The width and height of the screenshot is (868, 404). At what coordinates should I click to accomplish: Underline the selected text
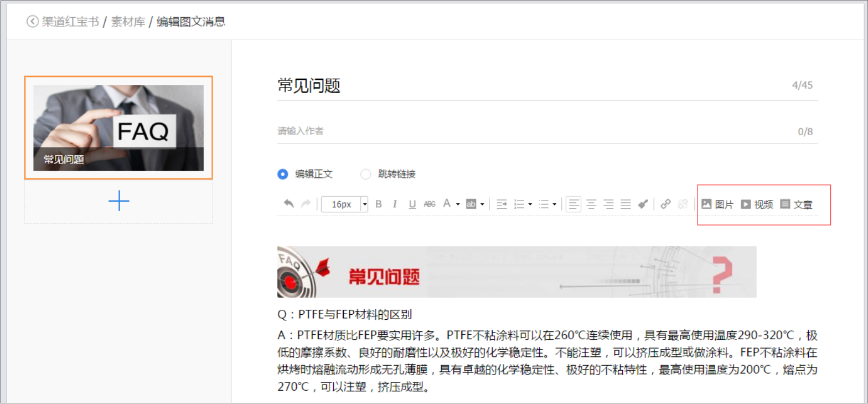pyautogui.click(x=412, y=204)
